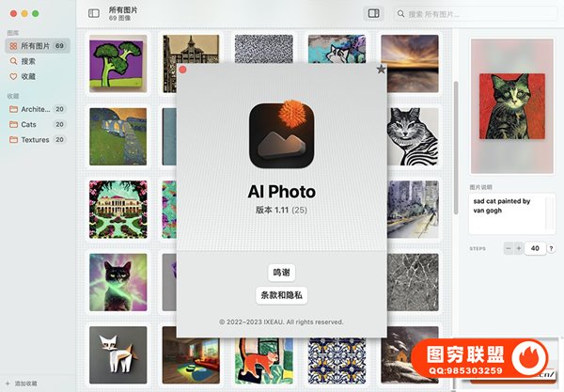Open the Cats collection folder
This screenshot has height=392, width=564.
pyautogui.click(x=29, y=124)
